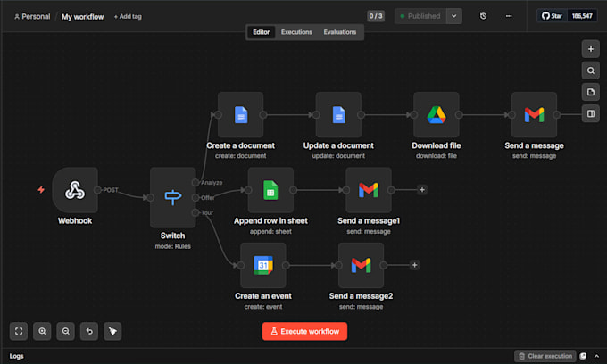Image resolution: width=607 pixels, height=364 pixels.
Task: Click the 'append: sheet' subtitle text
Action: [x=270, y=231]
